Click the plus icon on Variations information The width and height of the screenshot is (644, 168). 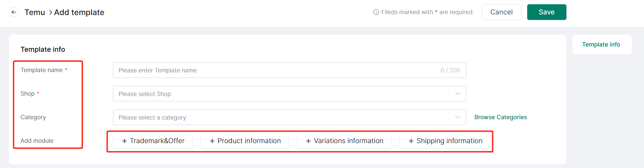[308, 141]
